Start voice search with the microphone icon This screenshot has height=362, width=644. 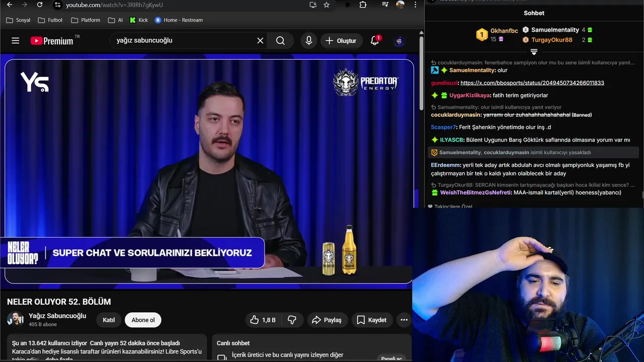309,41
